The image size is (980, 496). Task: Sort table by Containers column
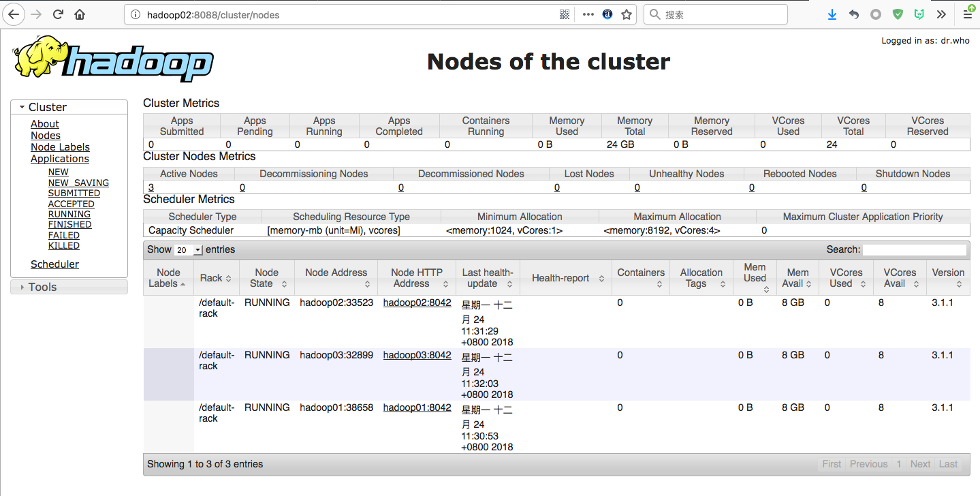pos(641,278)
